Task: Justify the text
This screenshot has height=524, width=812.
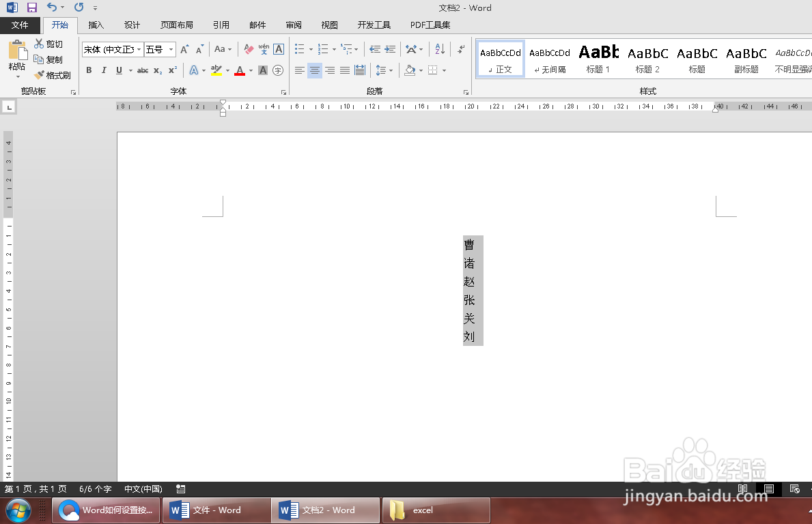Action: point(344,70)
